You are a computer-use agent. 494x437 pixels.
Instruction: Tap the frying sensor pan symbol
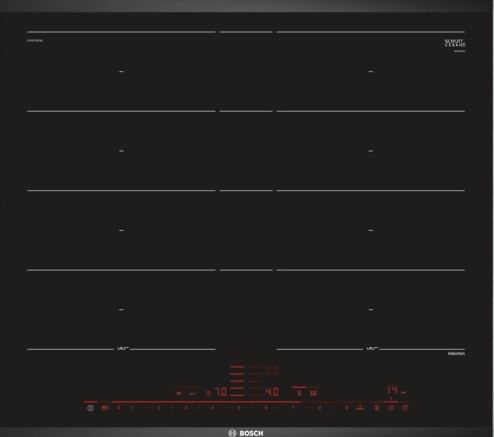[193, 394]
